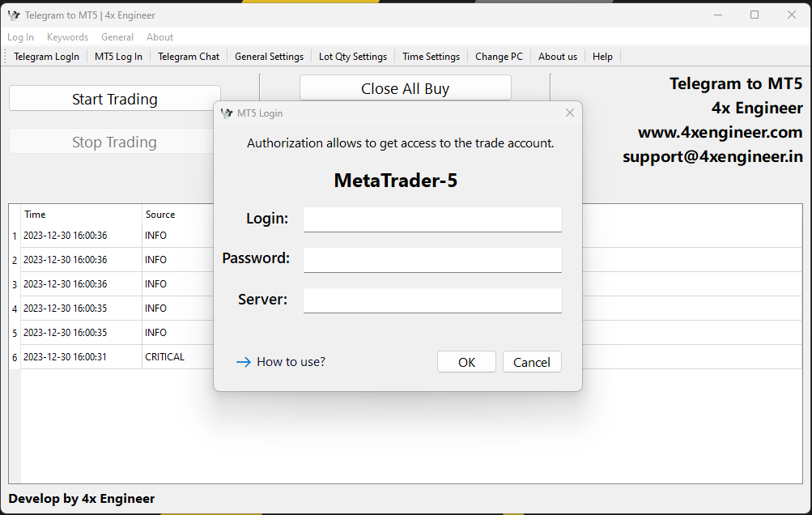The image size is (812, 515).
Task: Confirm login with OK button
Action: [x=466, y=362]
